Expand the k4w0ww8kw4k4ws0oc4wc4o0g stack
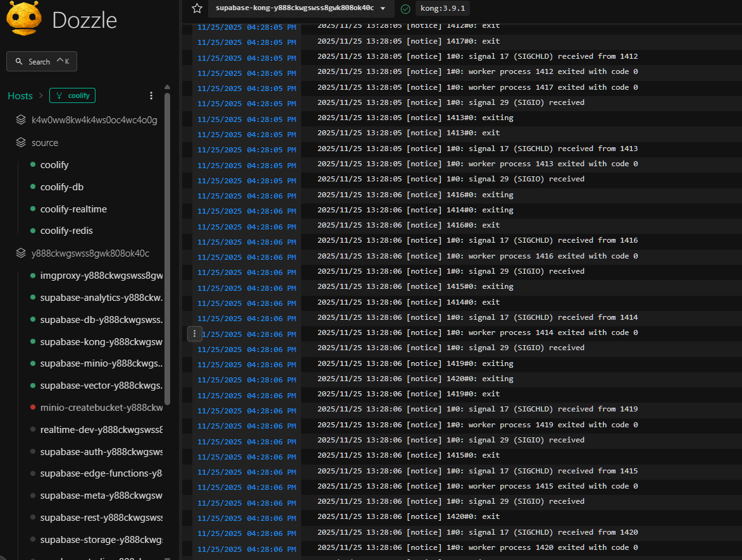Screen dimensions: 742x560 [x=94, y=119]
